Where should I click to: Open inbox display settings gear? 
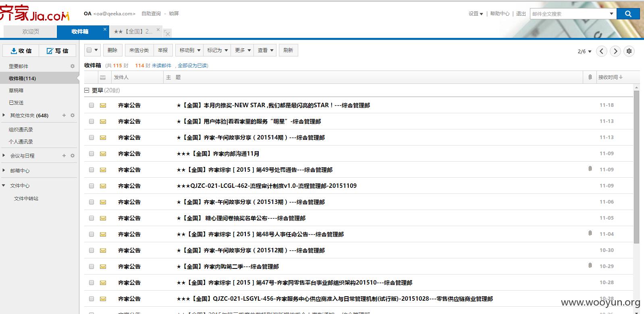(x=629, y=51)
